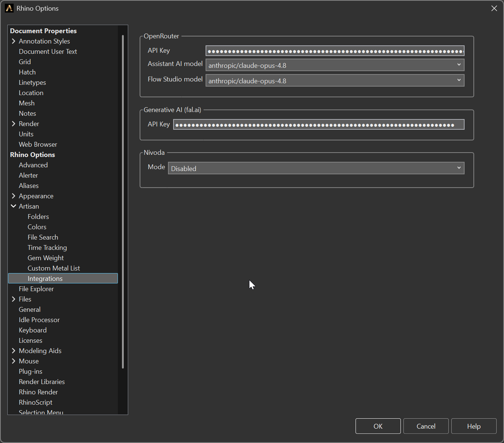The image size is (504, 443).
Task: Select the Render document properties page
Action: pos(29,124)
